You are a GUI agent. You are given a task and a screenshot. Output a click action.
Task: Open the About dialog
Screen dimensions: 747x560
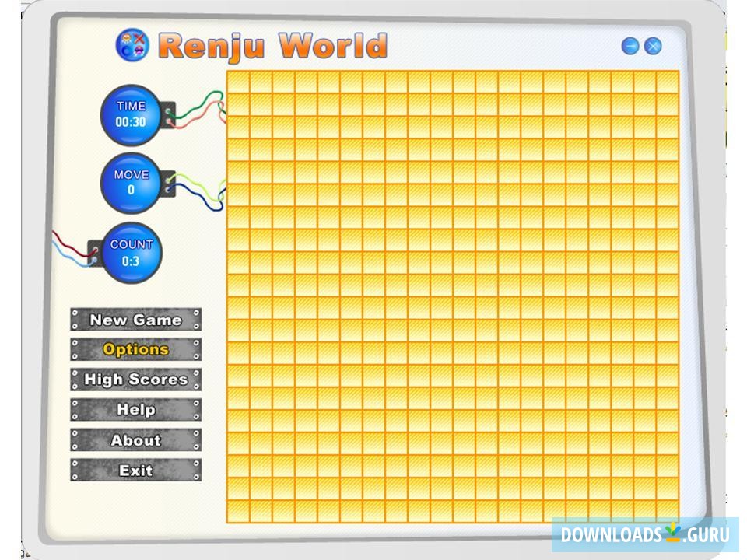click(x=135, y=439)
